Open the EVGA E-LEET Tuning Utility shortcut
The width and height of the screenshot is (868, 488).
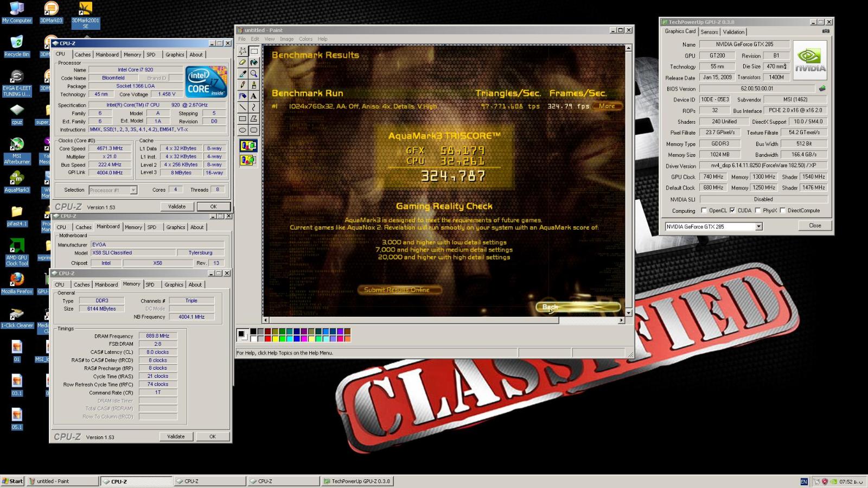[x=17, y=83]
